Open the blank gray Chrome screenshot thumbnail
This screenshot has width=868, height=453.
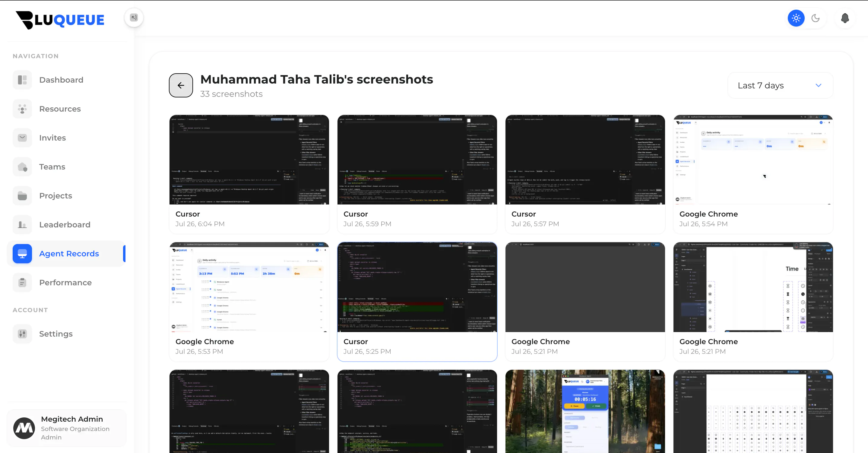pyautogui.click(x=585, y=287)
